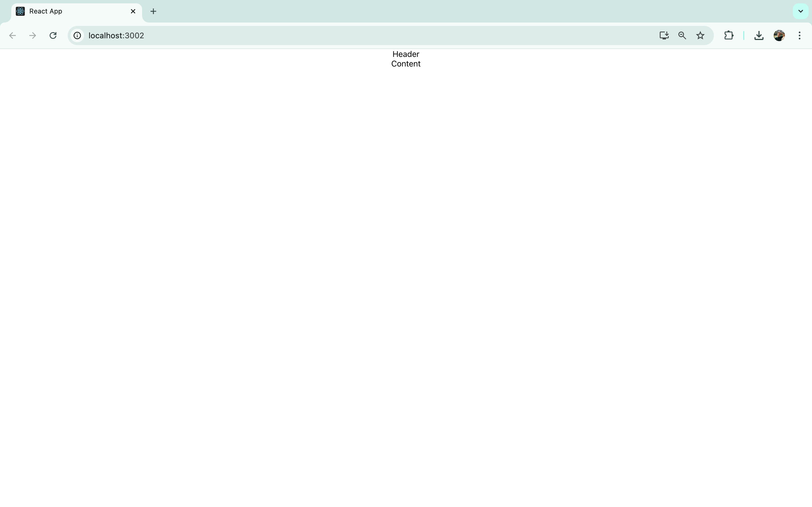The width and height of the screenshot is (812, 507).
Task: Click the browser back navigation arrow
Action: click(x=12, y=35)
